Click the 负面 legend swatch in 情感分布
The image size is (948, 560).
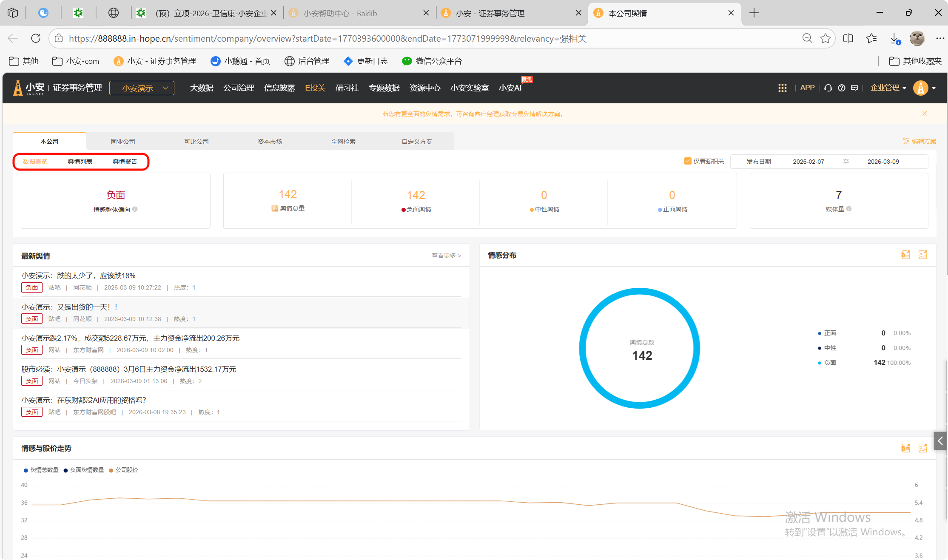tap(820, 363)
